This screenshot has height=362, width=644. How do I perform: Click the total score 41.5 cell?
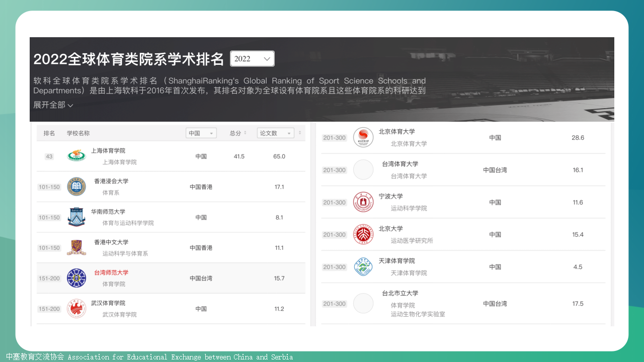point(239,156)
